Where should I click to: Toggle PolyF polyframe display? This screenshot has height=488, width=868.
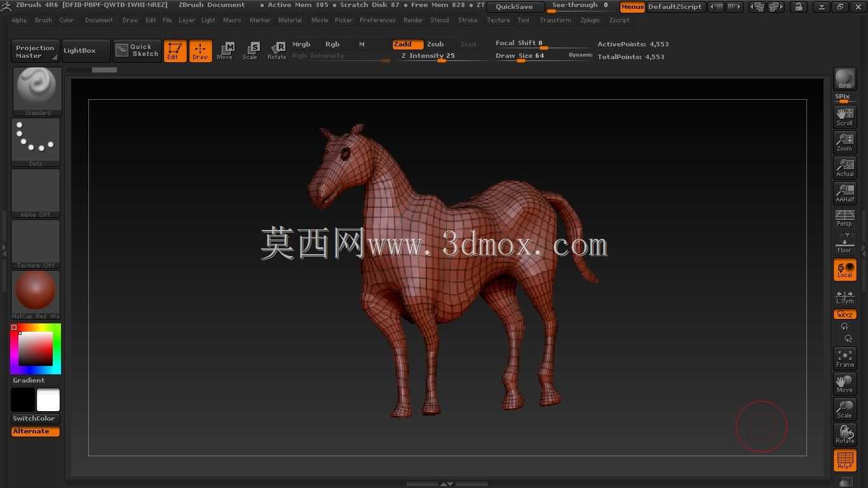[844, 461]
